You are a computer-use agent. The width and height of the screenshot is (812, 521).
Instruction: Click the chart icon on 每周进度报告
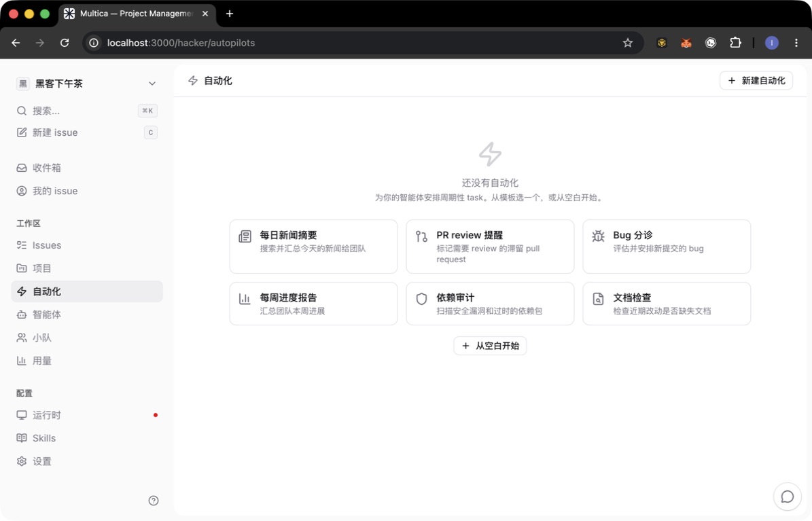click(x=245, y=299)
